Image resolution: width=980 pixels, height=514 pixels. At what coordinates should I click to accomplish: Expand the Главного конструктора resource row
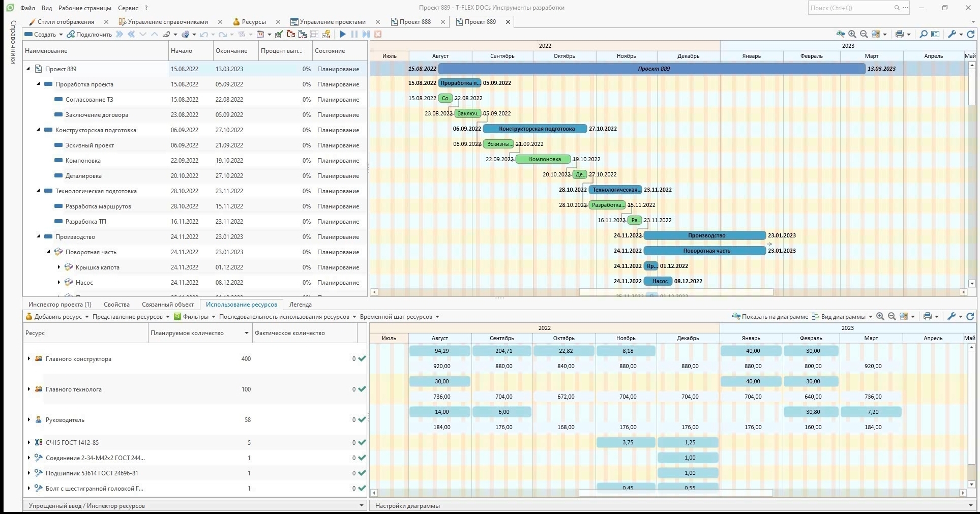pos(29,358)
